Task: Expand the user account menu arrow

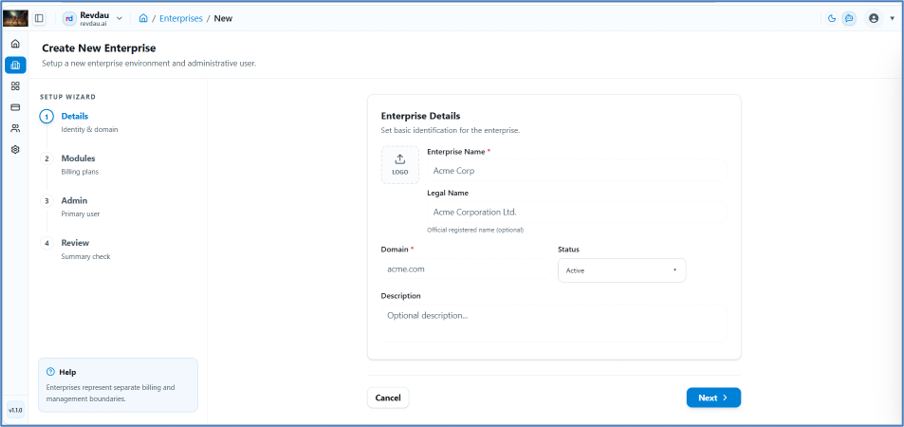Action: coord(892,19)
